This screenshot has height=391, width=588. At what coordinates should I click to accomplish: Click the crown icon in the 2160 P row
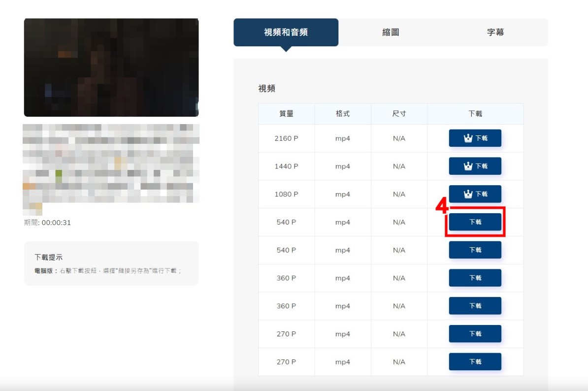[468, 138]
